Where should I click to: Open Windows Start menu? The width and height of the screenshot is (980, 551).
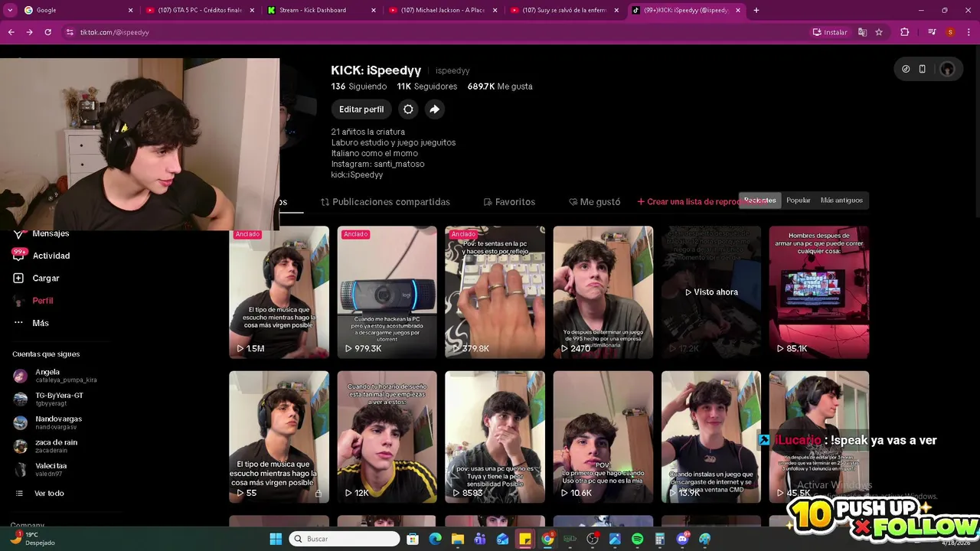(276, 539)
